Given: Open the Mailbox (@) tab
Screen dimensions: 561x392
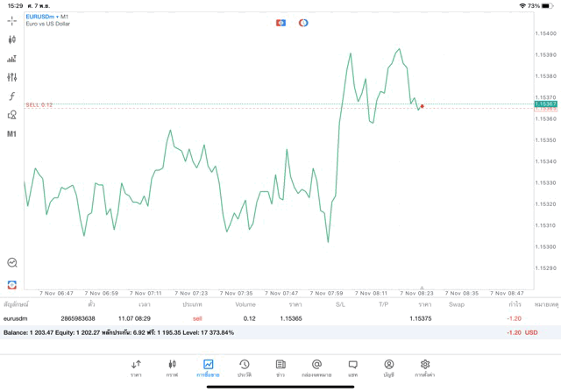Looking at the screenshot, I should tap(316, 367).
